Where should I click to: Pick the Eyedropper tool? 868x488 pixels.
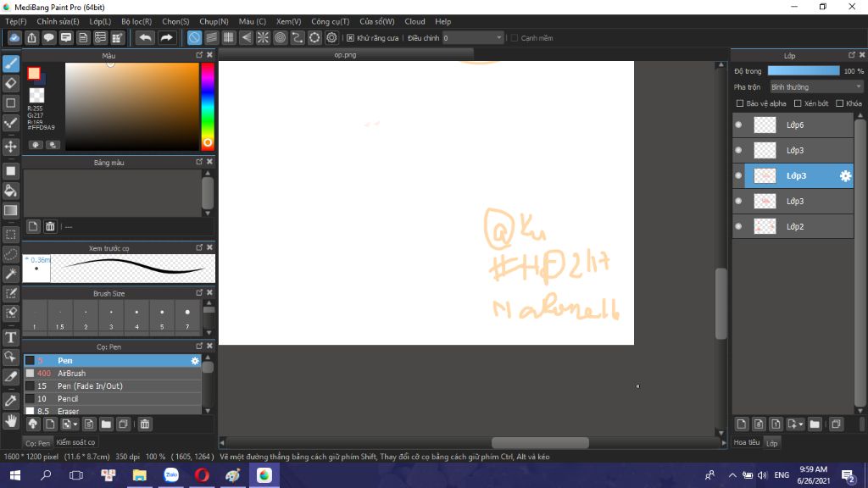(x=10, y=401)
